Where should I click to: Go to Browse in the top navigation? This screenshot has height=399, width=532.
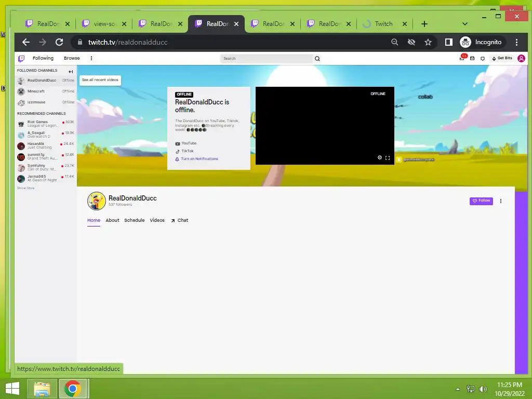(72, 58)
